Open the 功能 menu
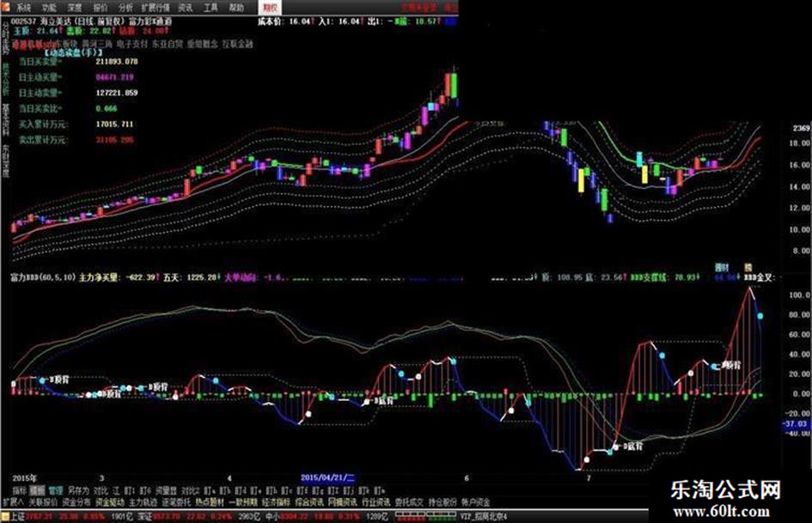 pyautogui.click(x=49, y=8)
